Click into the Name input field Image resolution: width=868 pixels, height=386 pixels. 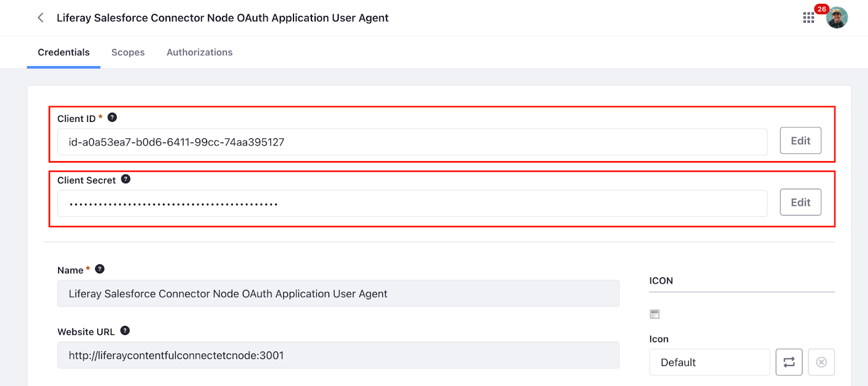[338, 293]
